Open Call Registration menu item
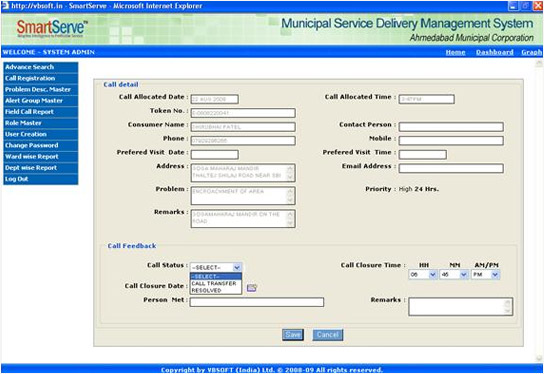This screenshot has height=374, width=544. click(41, 78)
